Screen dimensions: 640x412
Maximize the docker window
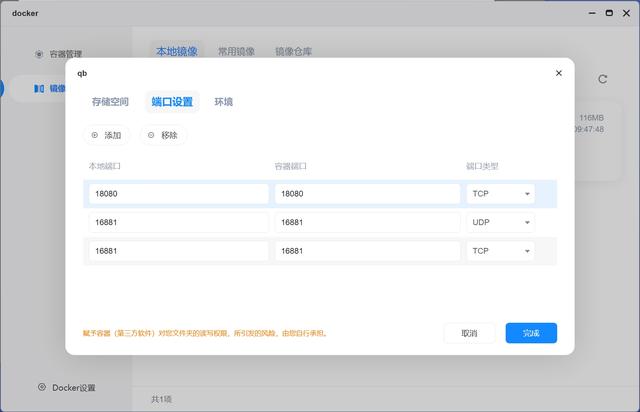pos(609,13)
